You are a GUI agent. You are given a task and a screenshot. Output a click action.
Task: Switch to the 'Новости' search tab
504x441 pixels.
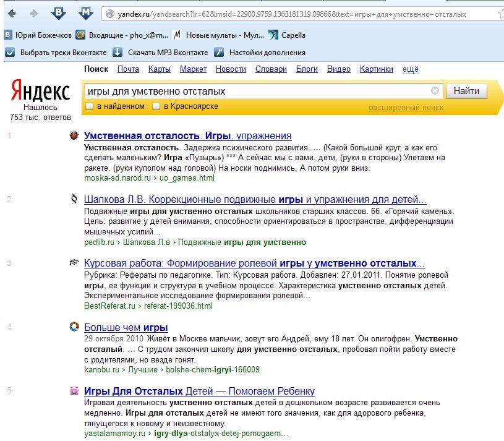click(231, 69)
